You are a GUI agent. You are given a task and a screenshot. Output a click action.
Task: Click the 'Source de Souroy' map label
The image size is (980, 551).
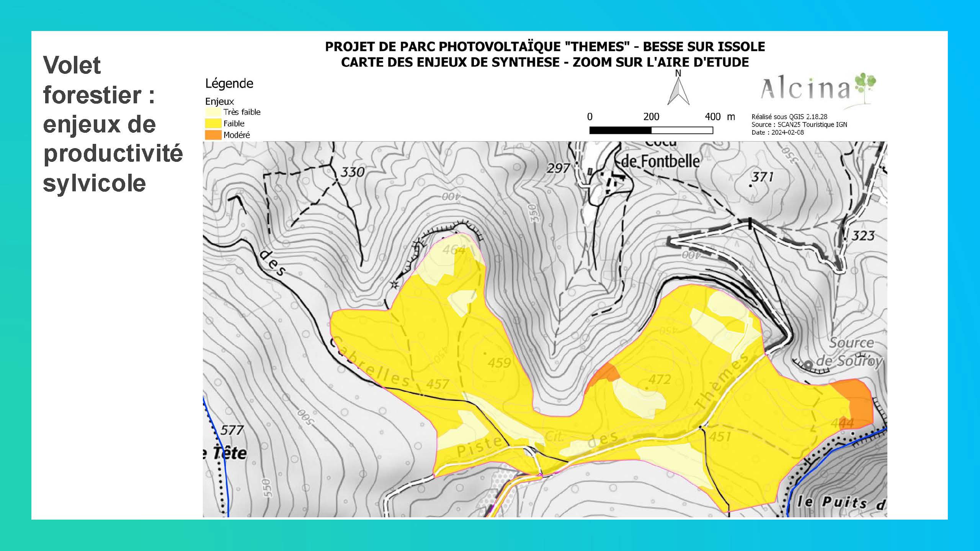pos(849,352)
